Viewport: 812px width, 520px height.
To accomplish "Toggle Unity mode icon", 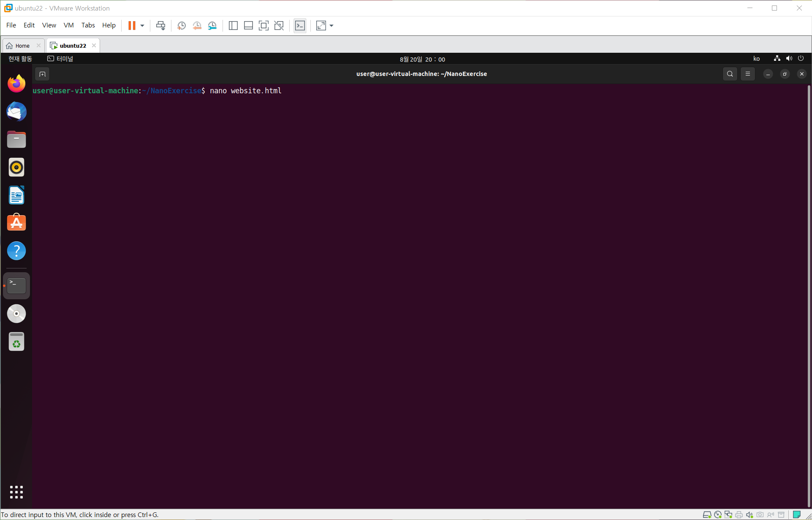I will (279, 26).
